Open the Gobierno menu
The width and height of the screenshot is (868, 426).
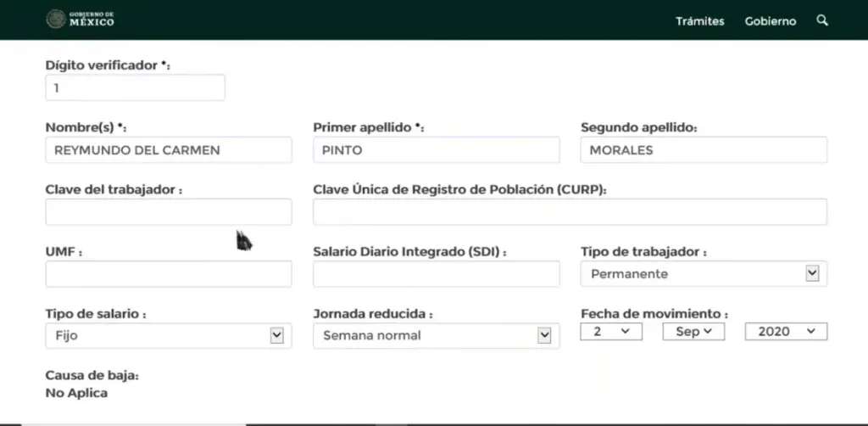(x=770, y=21)
